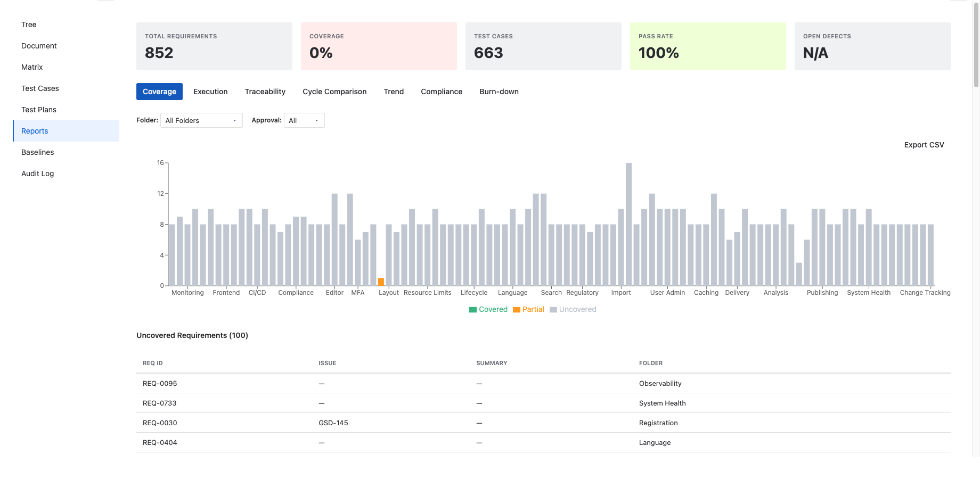Hide the Uncovered bars via legend
The width and height of the screenshot is (980, 479).
(573, 309)
